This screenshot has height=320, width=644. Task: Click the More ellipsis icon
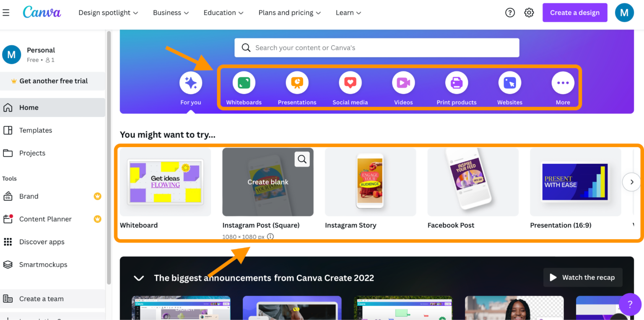pyautogui.click(x=563, y=83)
